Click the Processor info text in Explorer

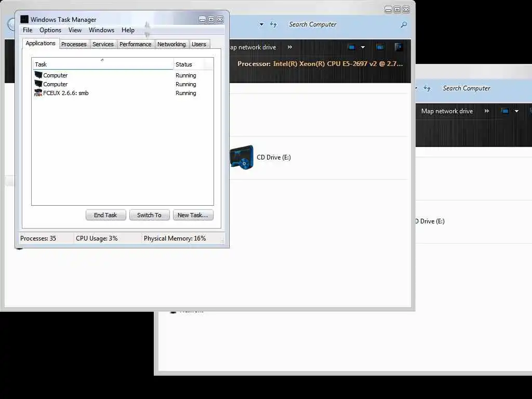click(320, 64)
